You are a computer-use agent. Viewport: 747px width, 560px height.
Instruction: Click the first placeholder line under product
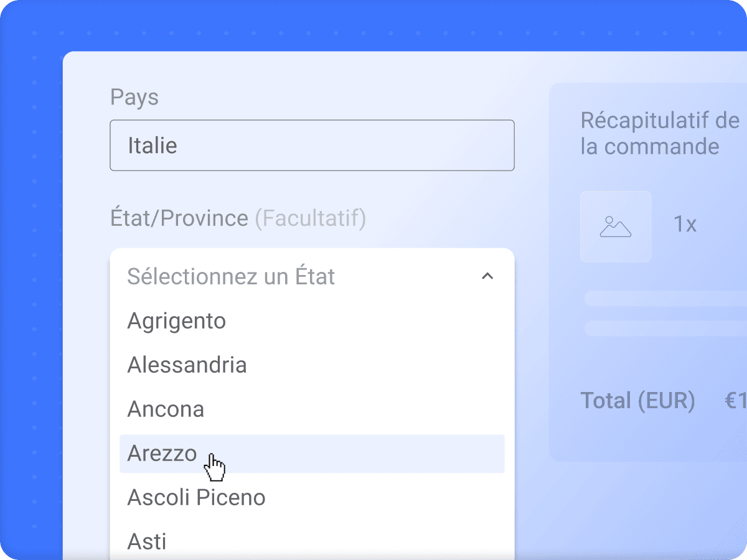click(665, 299)
